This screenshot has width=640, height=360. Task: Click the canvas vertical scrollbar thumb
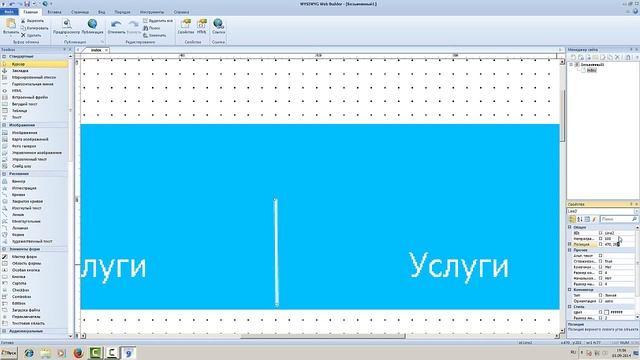point(563,116)
